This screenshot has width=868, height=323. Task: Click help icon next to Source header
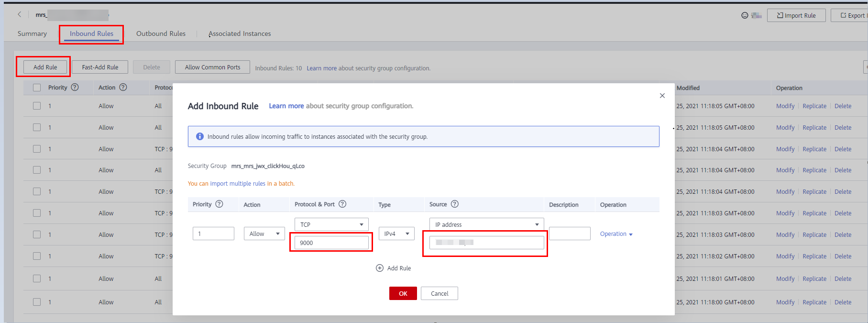point(455,204)
